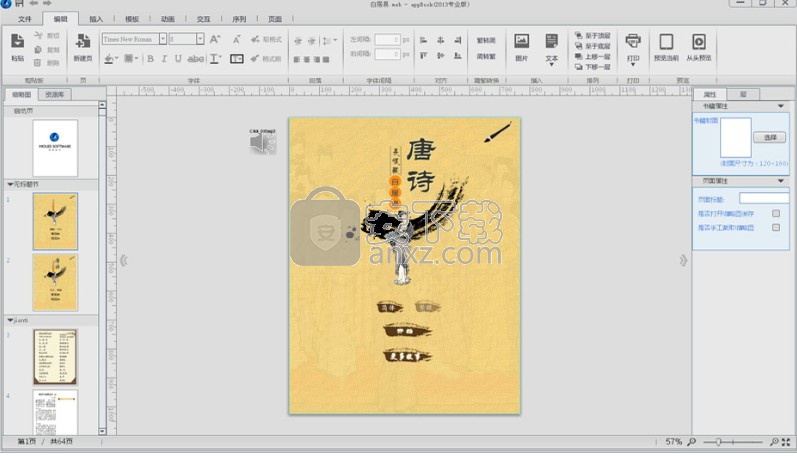
Task: Switch to the Page (页面) ribbon tab
Action: click(275, 19)
